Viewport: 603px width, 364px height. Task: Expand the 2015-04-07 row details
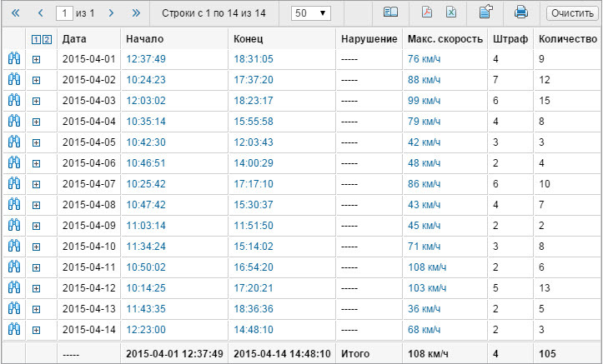(36, 184)
